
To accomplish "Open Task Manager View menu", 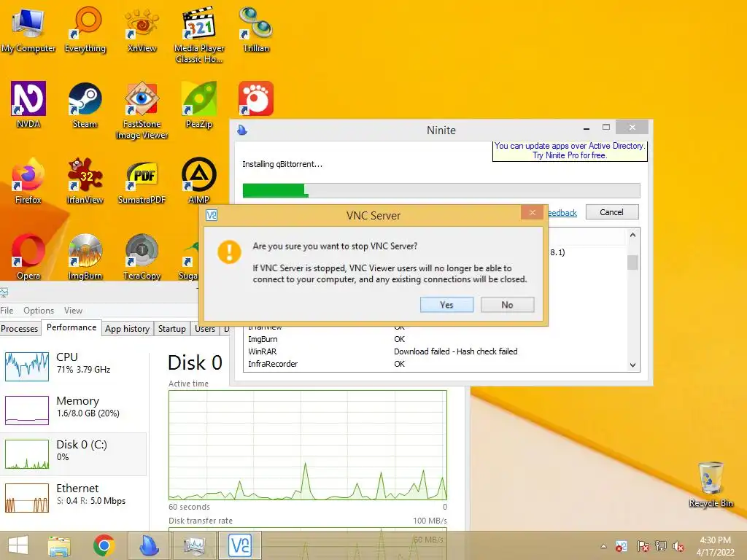I will (x=74, y=311).
